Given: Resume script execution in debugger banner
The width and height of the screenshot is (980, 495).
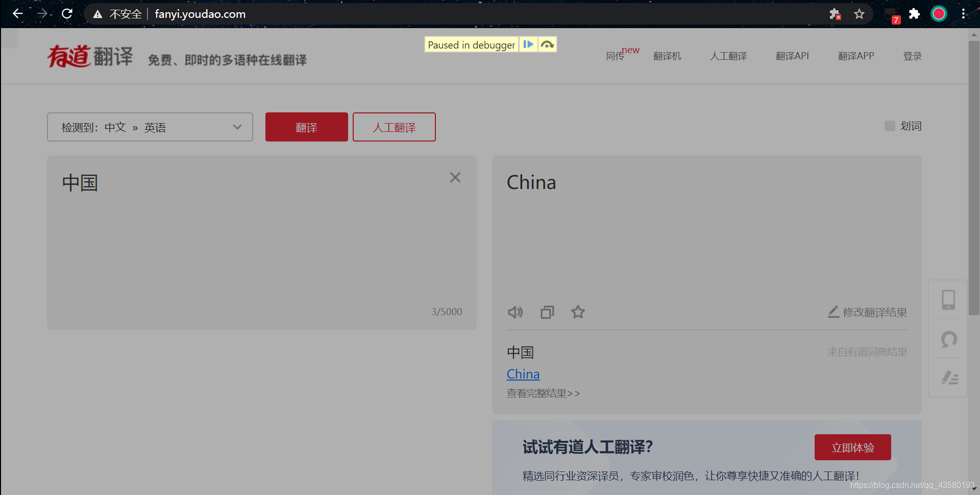Looking at the screenshot, I should 528,44.
